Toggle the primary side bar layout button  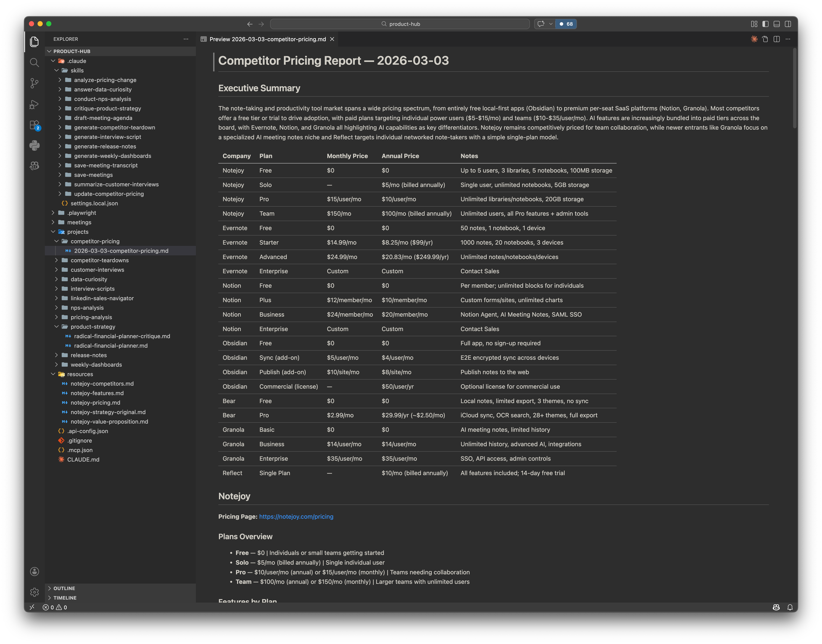click(x=765, y=24)
